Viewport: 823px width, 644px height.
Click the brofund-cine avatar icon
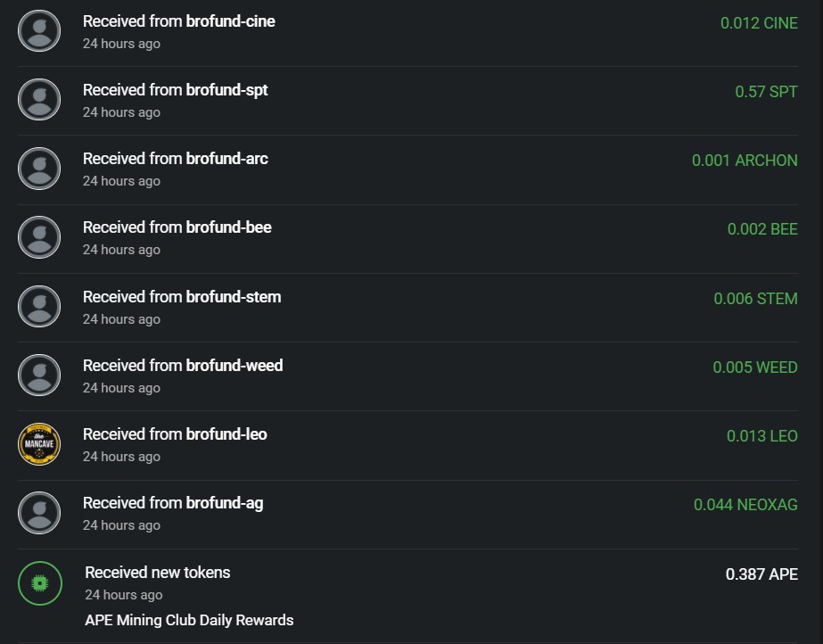tap(39, 31)
